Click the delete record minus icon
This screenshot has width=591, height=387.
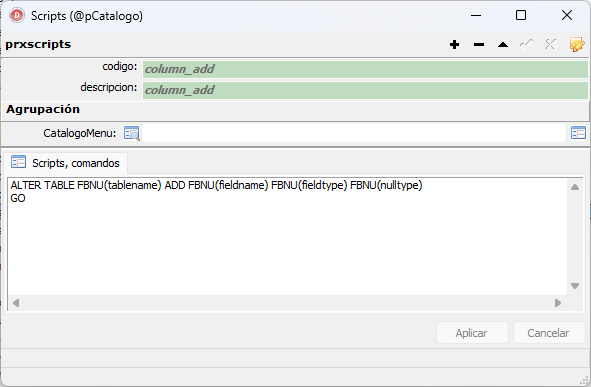coord(479,45)
